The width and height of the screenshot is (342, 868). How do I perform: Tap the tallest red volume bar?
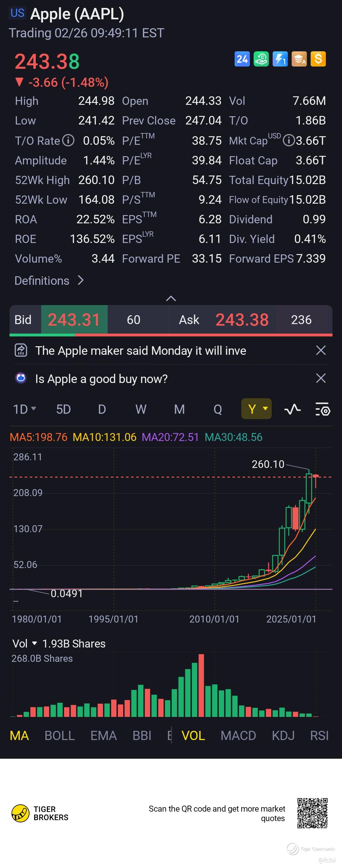(x=201, y=685)
